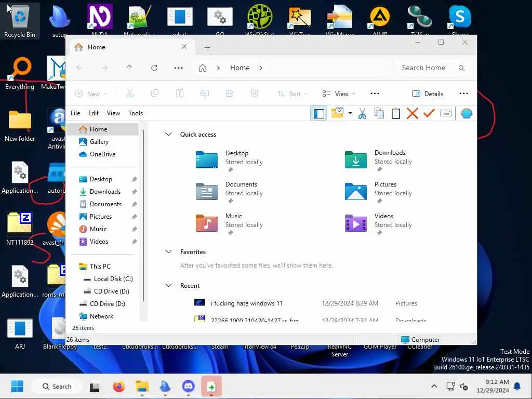The width and height of the screenshot is (532, 399).
Task: Click See more dots in command bar
Action: click(375, 94)
